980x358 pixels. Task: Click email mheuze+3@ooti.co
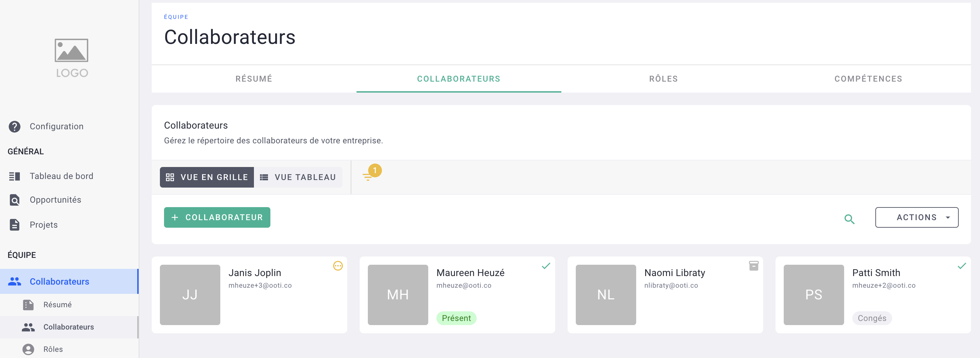point(260,285)
